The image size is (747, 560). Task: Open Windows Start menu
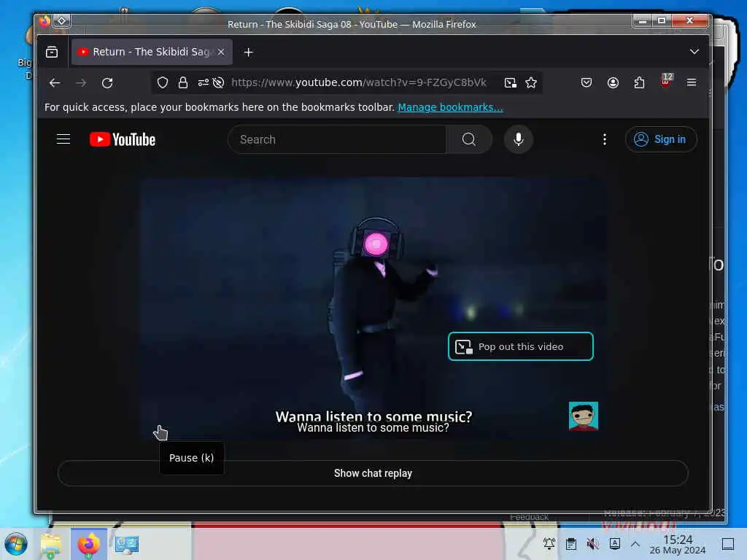click(16, 544)
